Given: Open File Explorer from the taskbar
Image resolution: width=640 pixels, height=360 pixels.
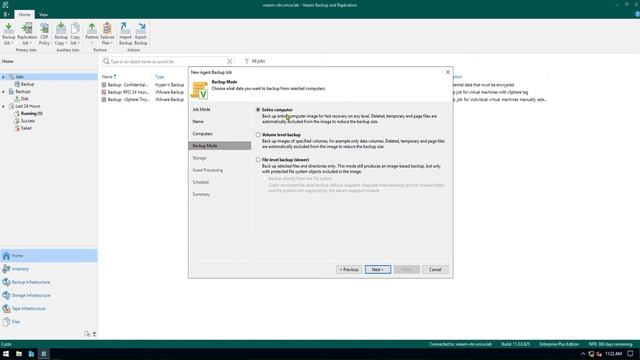Looking at the screenshot, I should pos(19,354).
